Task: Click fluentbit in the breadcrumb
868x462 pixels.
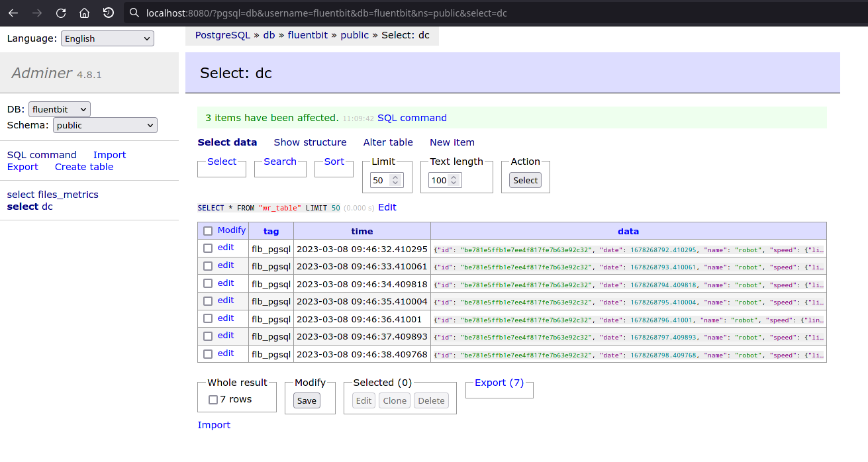Action: coord(307,35)
